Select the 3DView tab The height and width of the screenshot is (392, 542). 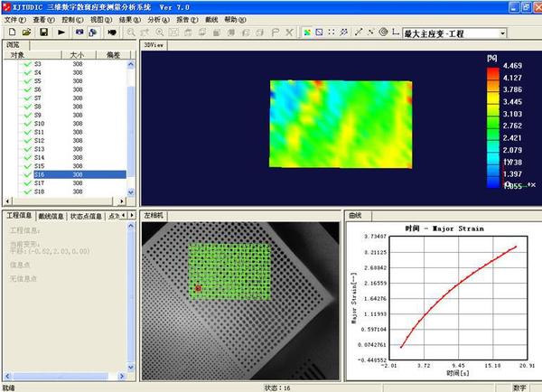pyautogui.click(x=154, y=45)
